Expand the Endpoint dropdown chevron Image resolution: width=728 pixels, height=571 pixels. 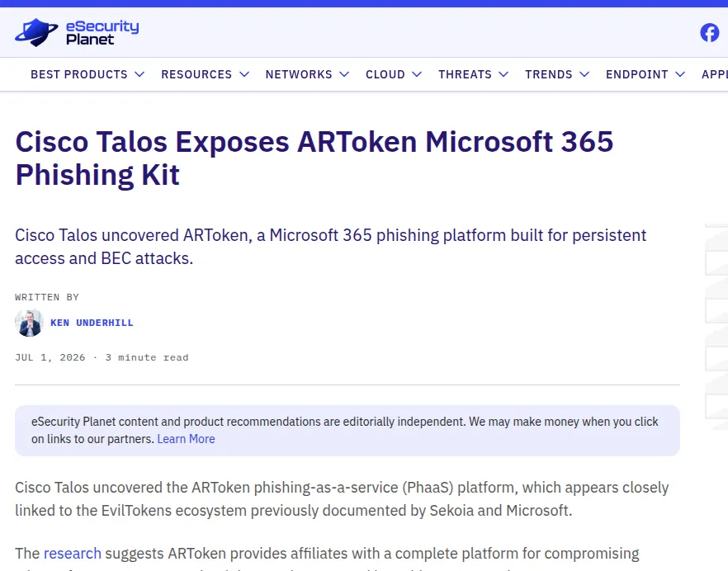click(680, 74)
